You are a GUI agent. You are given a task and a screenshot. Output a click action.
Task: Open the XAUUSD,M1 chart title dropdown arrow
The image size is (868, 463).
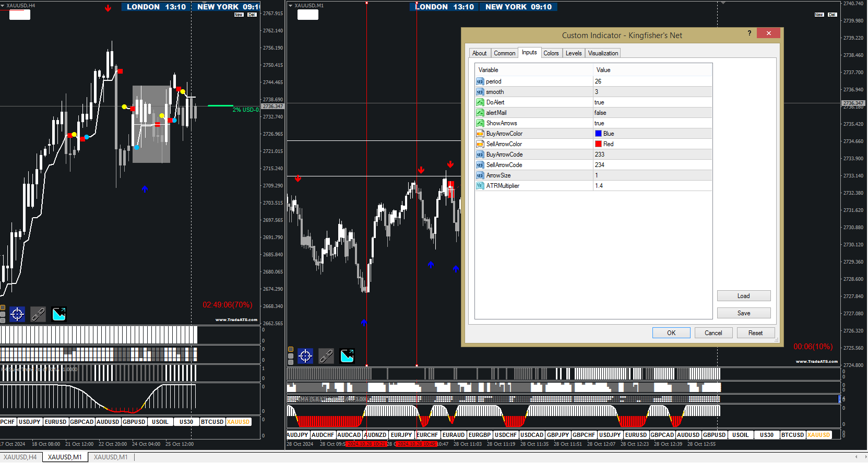click(x=291, y=6)
